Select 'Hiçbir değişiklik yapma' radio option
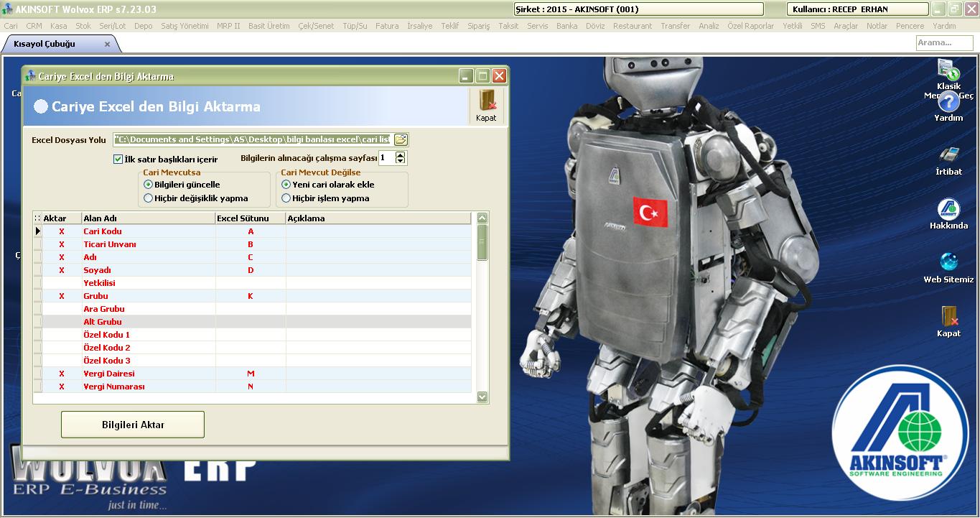The height and width of the screenshot is (518, 980). coord(148,198)
